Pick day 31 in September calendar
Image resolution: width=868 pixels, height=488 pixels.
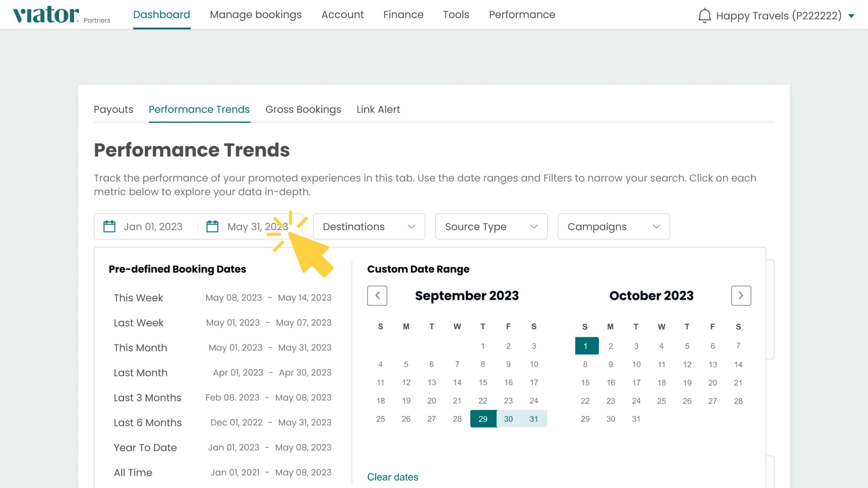534,419
